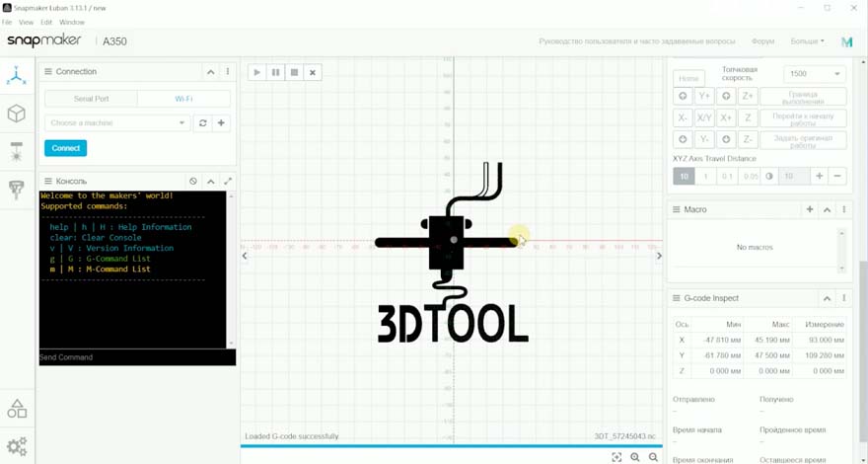Fit the workspace view to screen
Screen dimensions: 868x464
(x=616, y=457)
